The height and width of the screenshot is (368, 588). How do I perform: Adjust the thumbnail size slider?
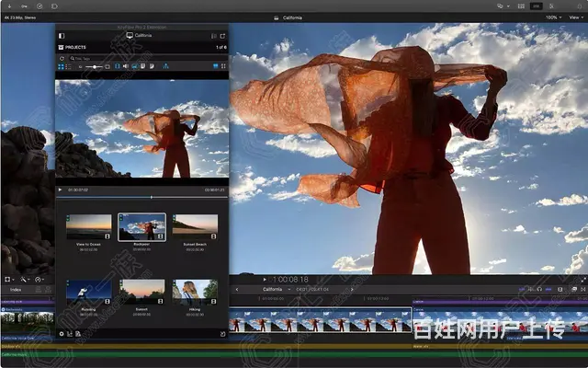tap(94, 67)
